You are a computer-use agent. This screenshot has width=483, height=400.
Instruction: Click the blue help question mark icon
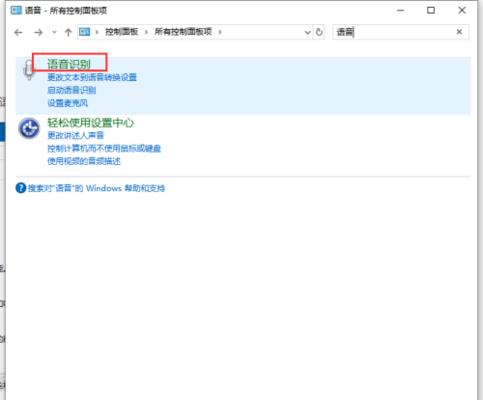pyautogui.click(x=21, y=188)
